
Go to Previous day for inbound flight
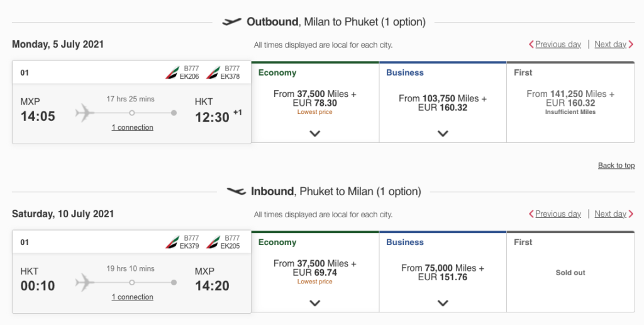(x=555, y=214)
